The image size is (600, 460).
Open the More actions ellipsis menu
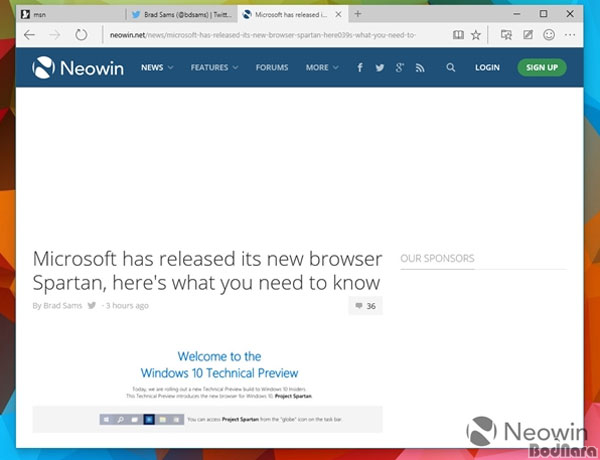pyautogui.click(x=570, y=35)
